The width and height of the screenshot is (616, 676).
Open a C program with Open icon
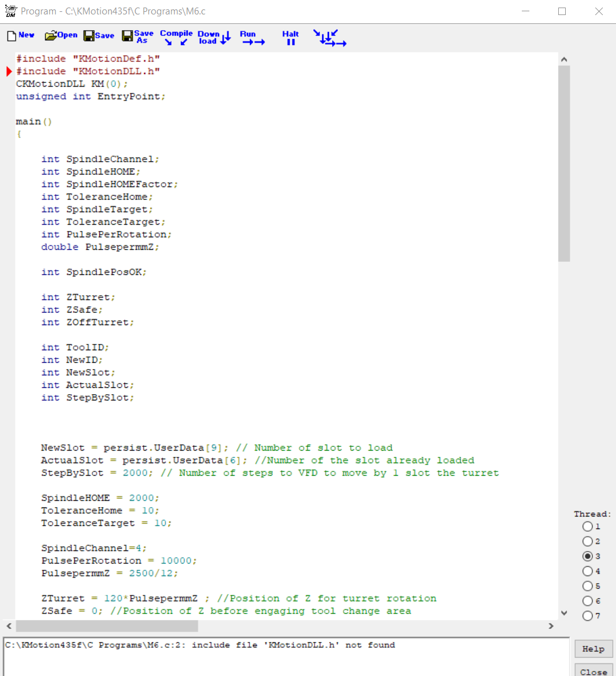(61, 36)
